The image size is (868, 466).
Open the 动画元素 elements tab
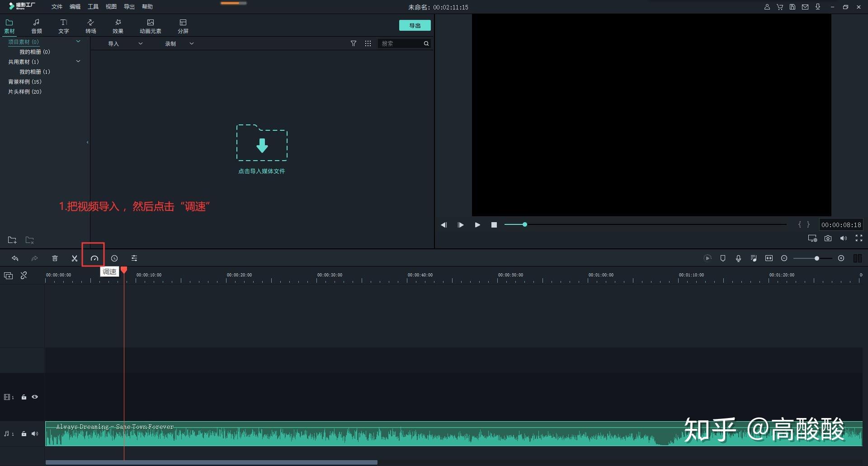[151, 26]
